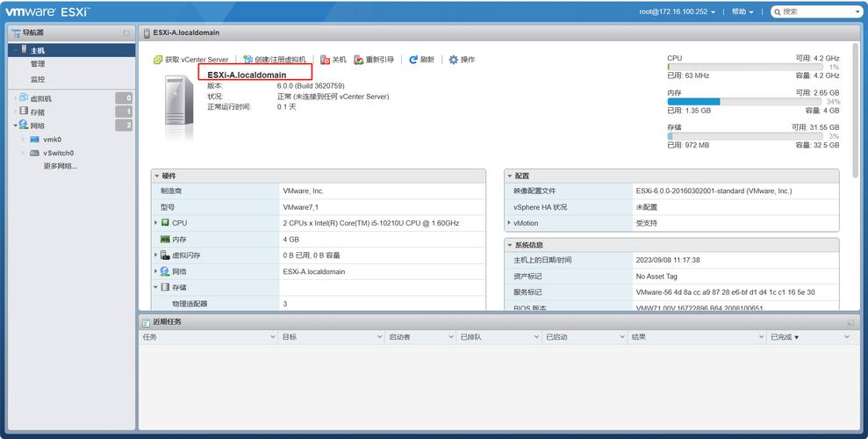Image resolution: width=868 pixels, height=439 pixels.
Task: Expand the vMotion row in 配置 panel
Action: pos(510,223)
